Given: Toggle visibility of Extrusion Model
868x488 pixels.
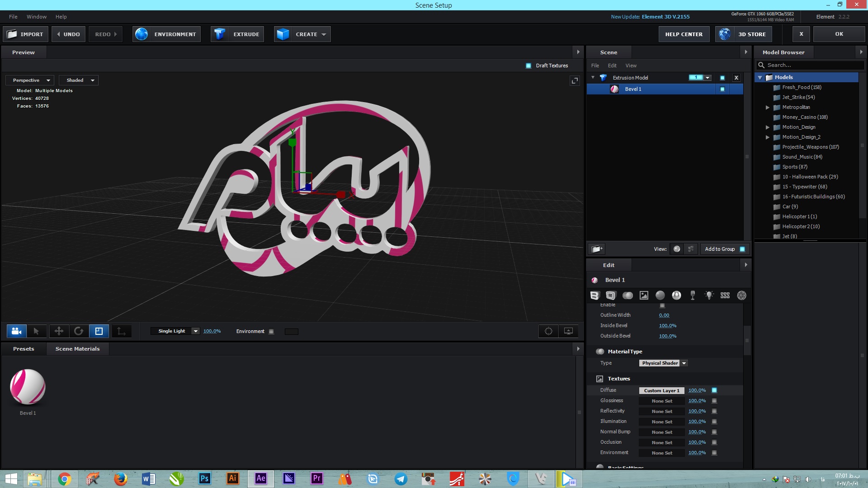Looking at the screenshot, I should coord(722,78).
